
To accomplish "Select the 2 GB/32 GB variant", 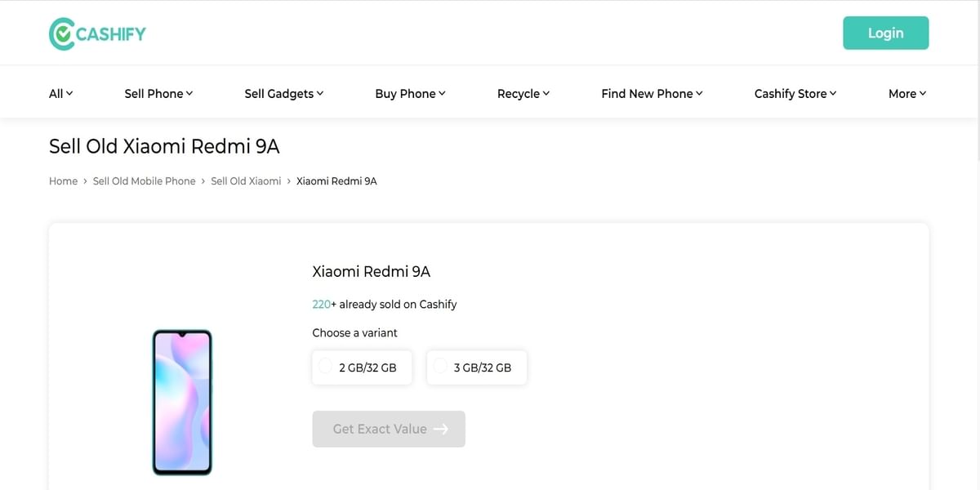I will [362, 367].
